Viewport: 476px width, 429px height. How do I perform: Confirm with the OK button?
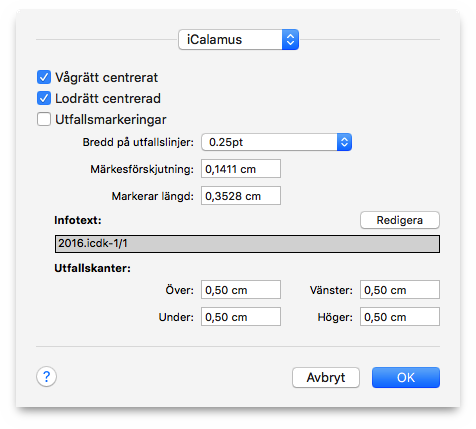click(x=406, y=378)
